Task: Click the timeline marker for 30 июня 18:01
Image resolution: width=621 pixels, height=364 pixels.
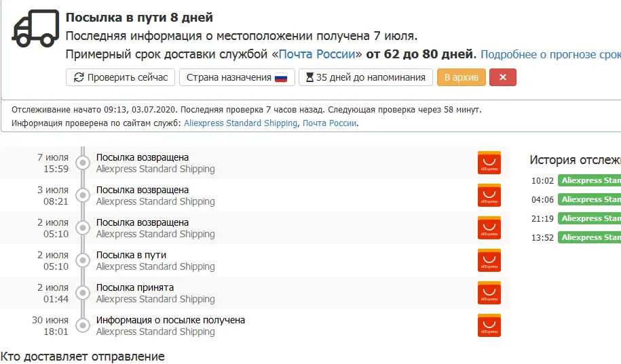Action: pyautogui.click(x=83, y=325)
